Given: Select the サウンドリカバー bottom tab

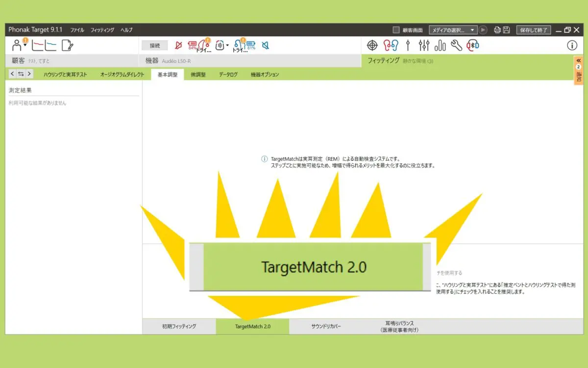Looking at the screenshot, I should [x=326, y=326].
